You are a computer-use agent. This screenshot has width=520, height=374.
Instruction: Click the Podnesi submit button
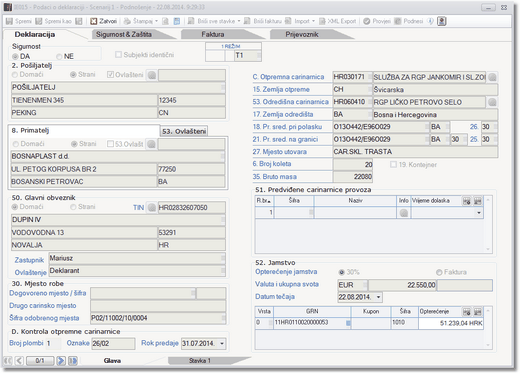409,21
